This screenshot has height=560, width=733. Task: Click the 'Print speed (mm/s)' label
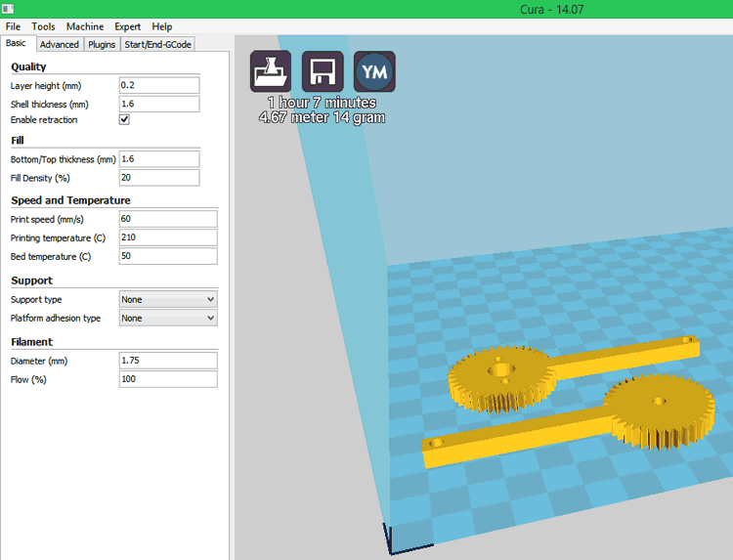coord(47,219)
